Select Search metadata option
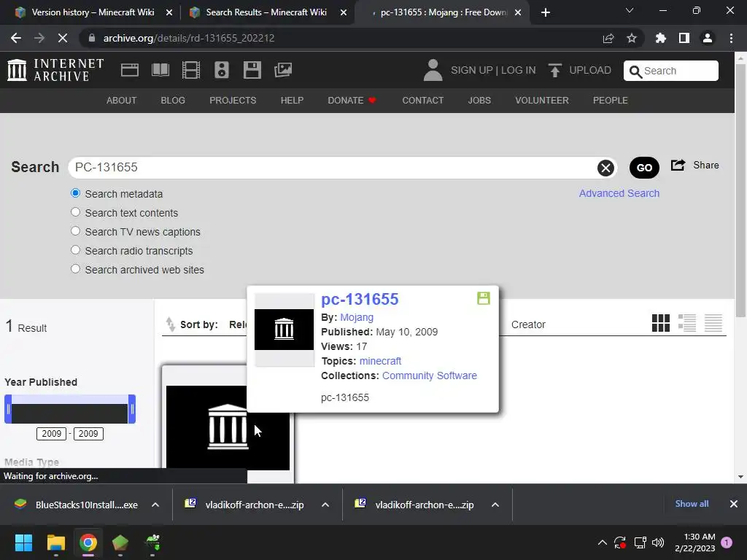This screenshot has height=560, width=747. pyautogui.click(x=75, y=192)
